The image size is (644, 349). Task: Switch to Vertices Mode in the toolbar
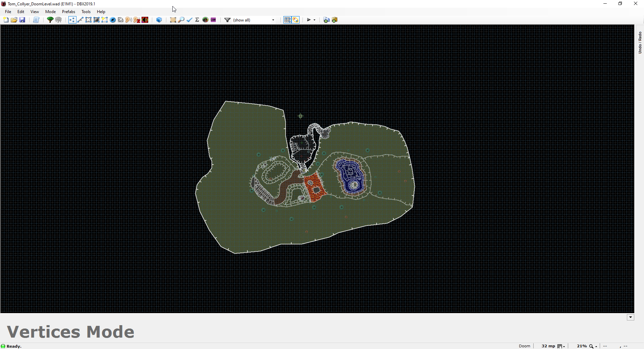point(72,20)
